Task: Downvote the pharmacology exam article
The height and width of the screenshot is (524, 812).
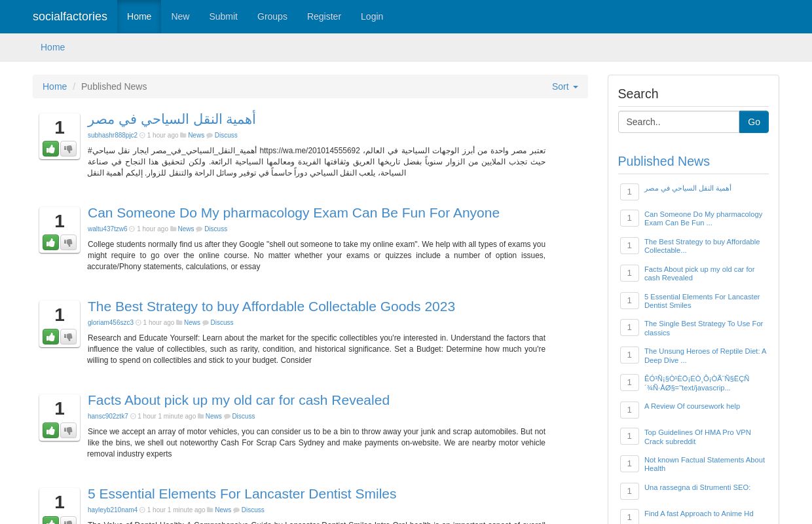Action: (x=68, y=242)
